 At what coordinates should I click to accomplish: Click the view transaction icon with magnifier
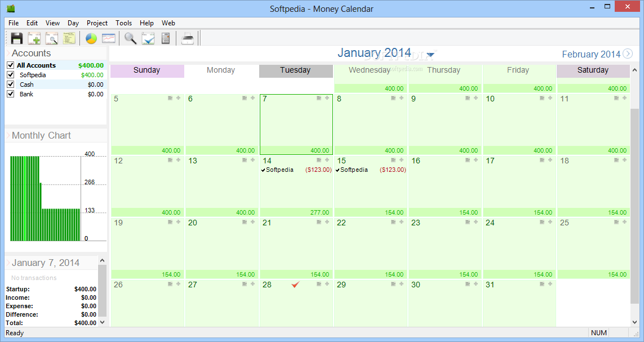click(51, 38)
